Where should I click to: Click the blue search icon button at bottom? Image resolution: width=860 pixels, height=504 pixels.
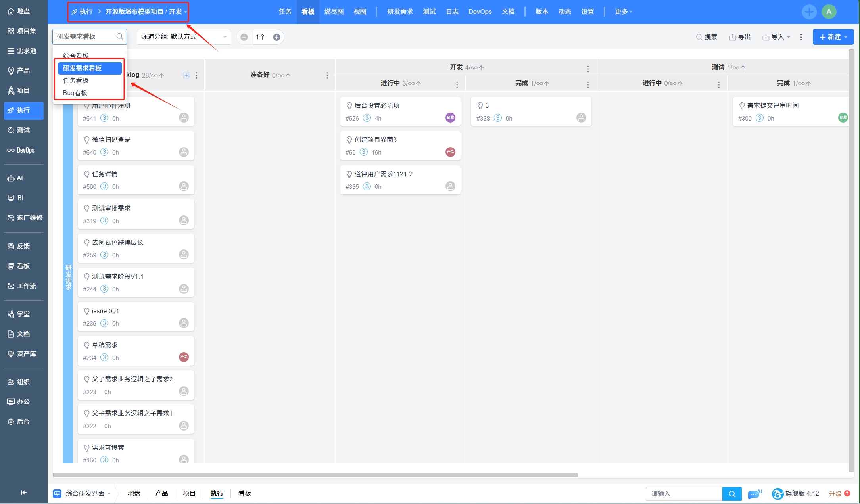pyautogui.click(x=732, y=494)
